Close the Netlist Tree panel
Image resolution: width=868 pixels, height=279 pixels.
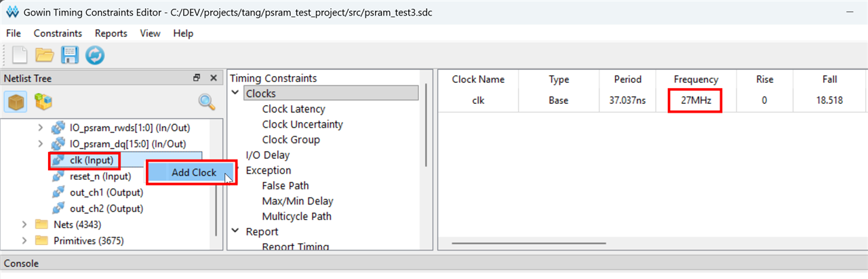pyautogui.click(x=213, y=78)
